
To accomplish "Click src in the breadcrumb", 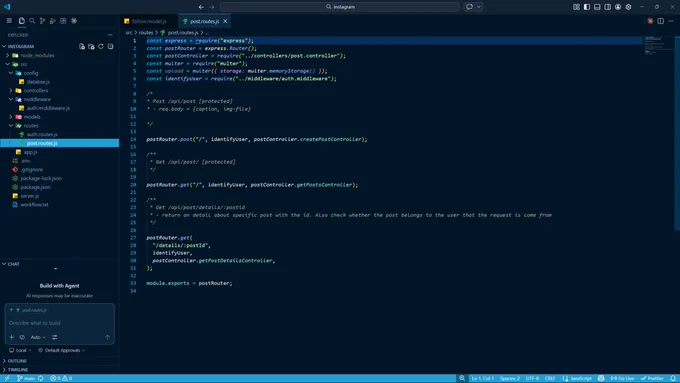I will pyautogui.click(x=129, y=33).
